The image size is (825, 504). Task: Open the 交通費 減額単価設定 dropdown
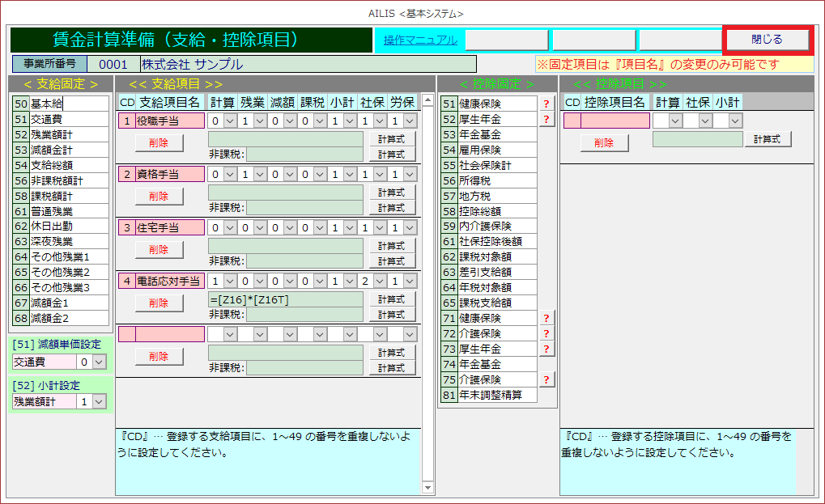pyautogui.click(x=99, y=362)
